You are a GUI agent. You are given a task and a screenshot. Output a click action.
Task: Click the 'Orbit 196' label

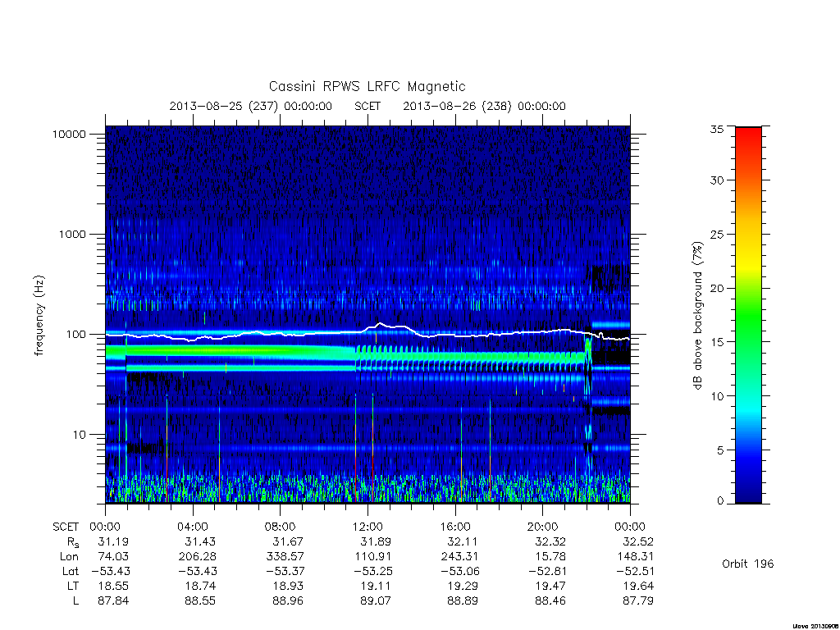point(748,564)
